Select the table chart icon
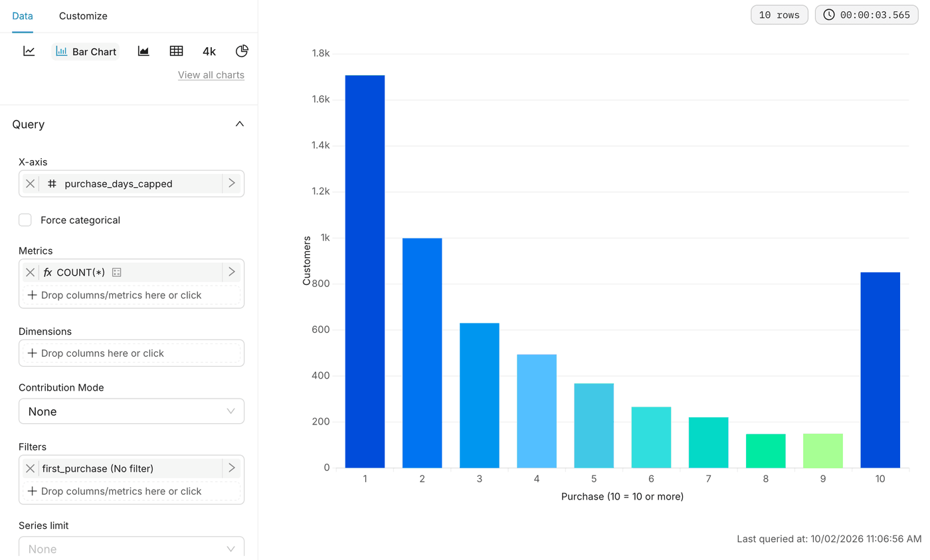This screenshot has width=930, height=560. point(176,51)
